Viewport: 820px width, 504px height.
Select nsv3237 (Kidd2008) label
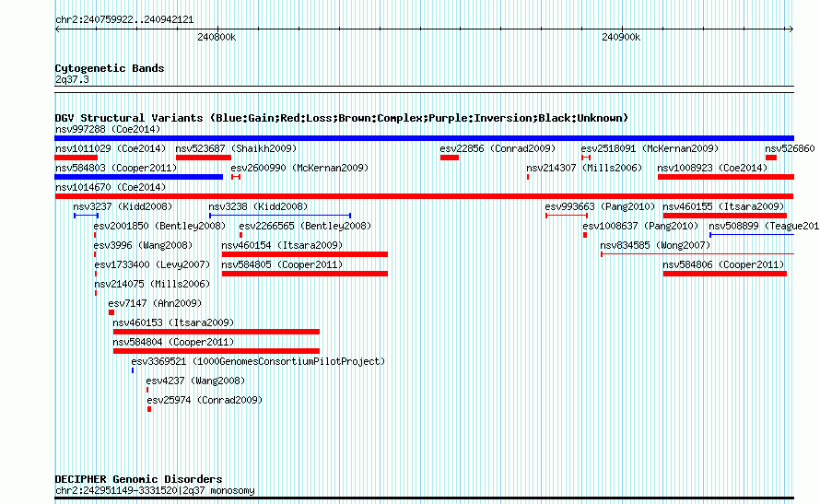pyautogui.click(x=123, y=207)
